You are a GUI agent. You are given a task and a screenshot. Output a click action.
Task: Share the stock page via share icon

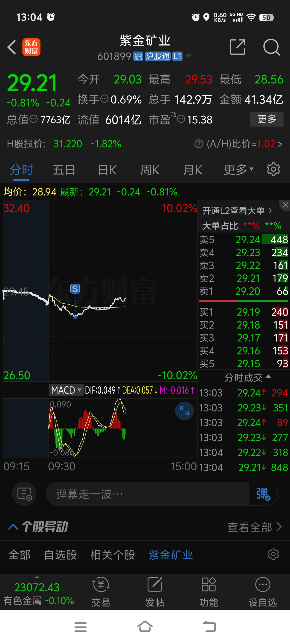(238, 47)
